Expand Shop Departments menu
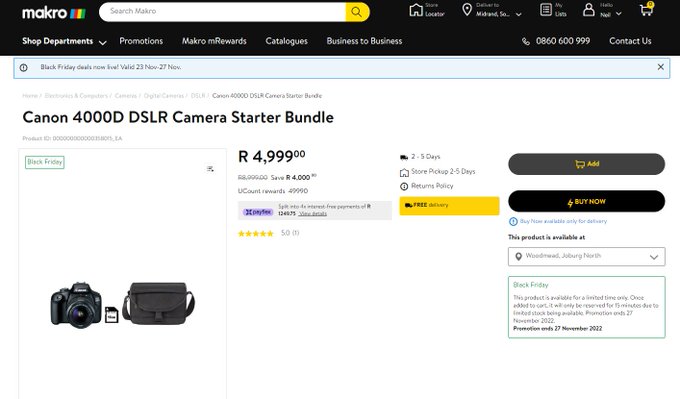The image size is (680, 399). 64,41
